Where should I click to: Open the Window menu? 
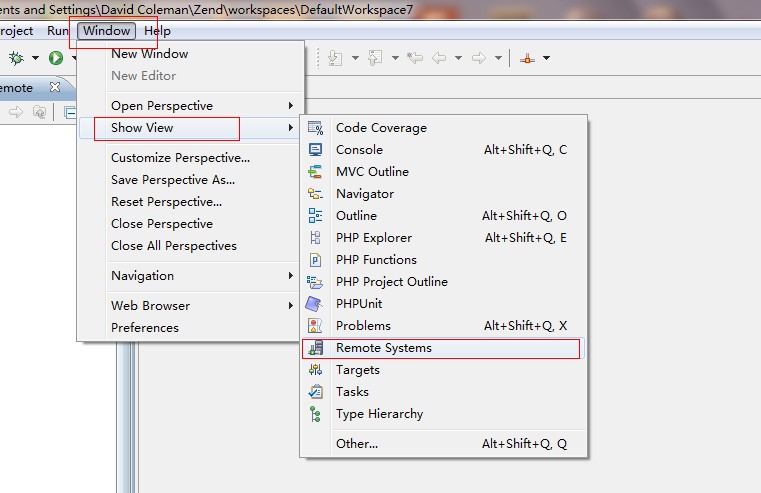click(106, 31)
